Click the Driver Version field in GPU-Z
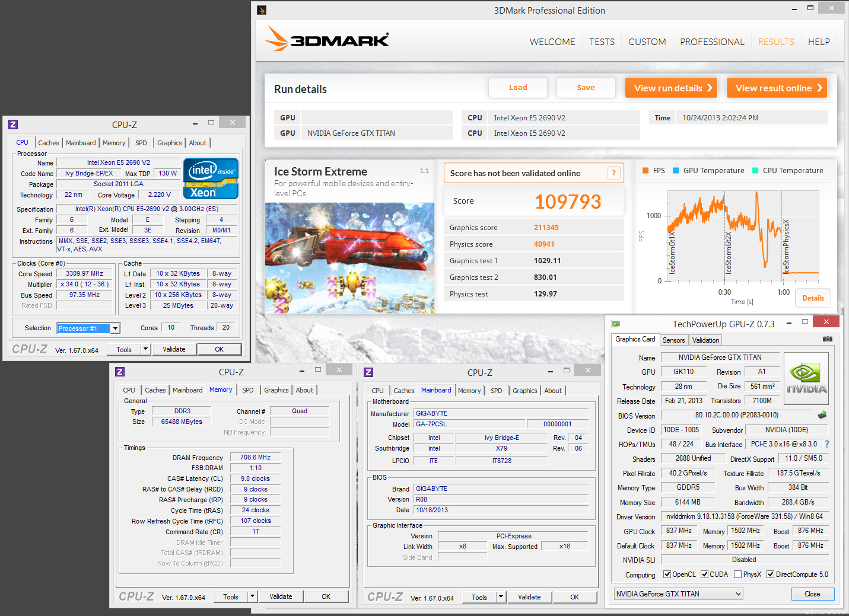 click(x=744, y=516)
